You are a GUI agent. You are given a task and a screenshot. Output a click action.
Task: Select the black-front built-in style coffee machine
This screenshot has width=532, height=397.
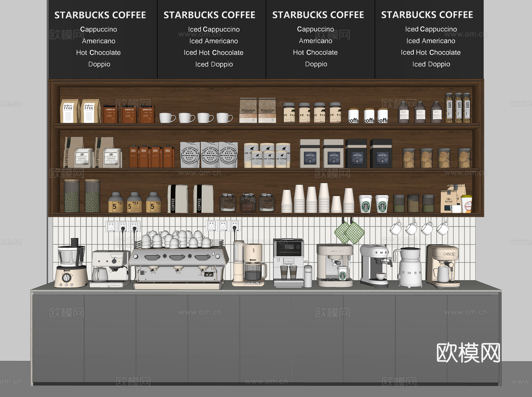click(289, 263)
